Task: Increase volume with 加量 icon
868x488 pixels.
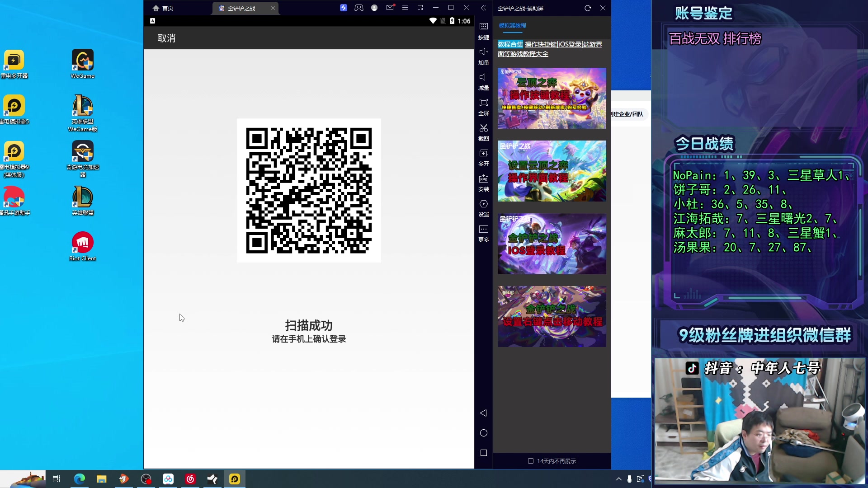Action: point(484,56)
